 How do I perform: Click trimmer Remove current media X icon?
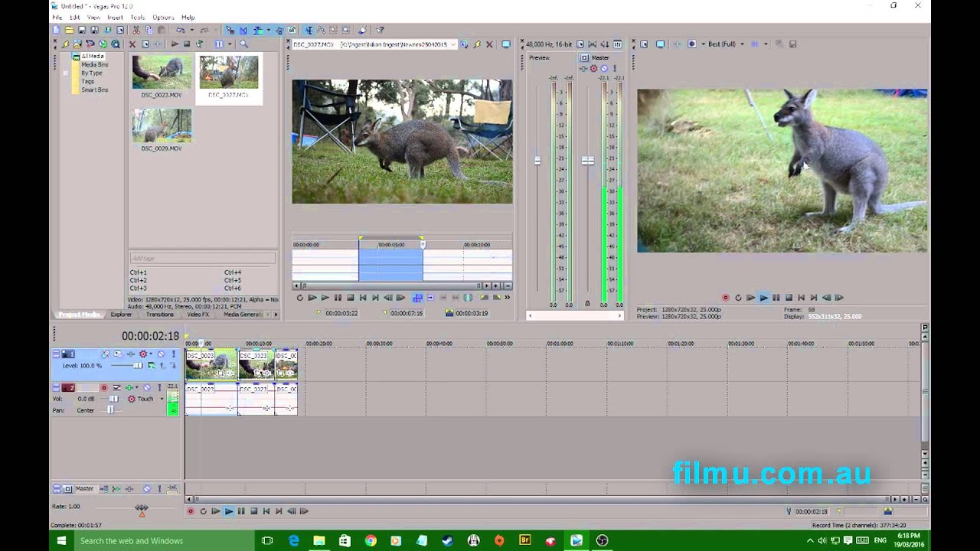pyautogui.click(x=489, y=44)
